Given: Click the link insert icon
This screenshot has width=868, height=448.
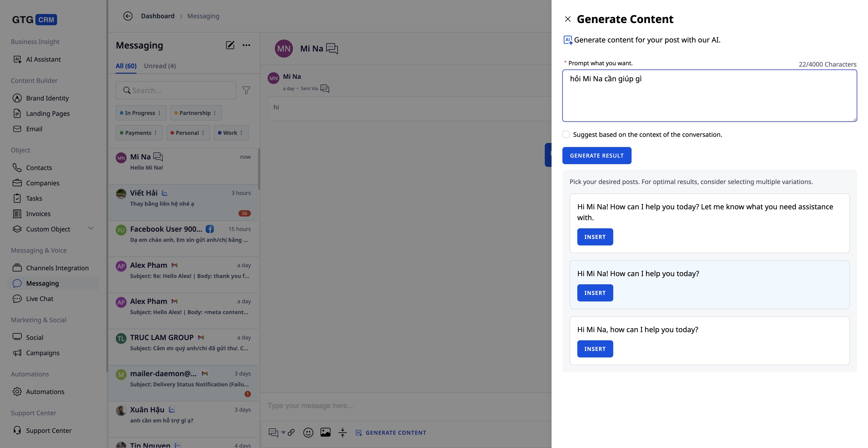Looking at the screenshot, I should click(291, 432).
